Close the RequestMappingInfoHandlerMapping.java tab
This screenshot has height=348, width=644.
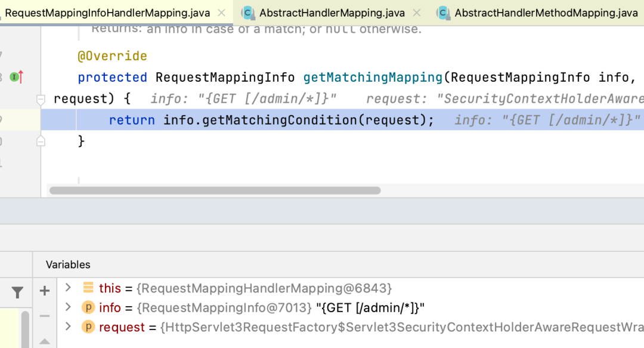(221, 13)
